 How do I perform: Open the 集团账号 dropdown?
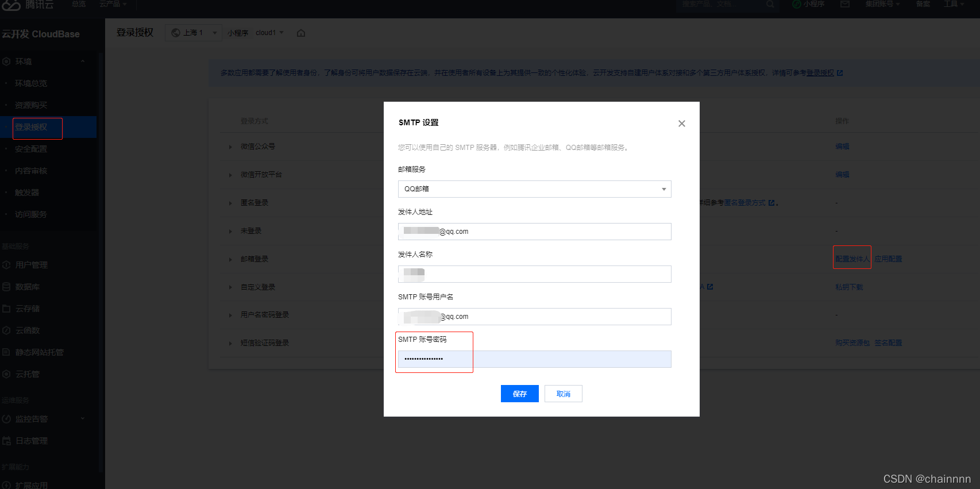(x=882, y=4)
